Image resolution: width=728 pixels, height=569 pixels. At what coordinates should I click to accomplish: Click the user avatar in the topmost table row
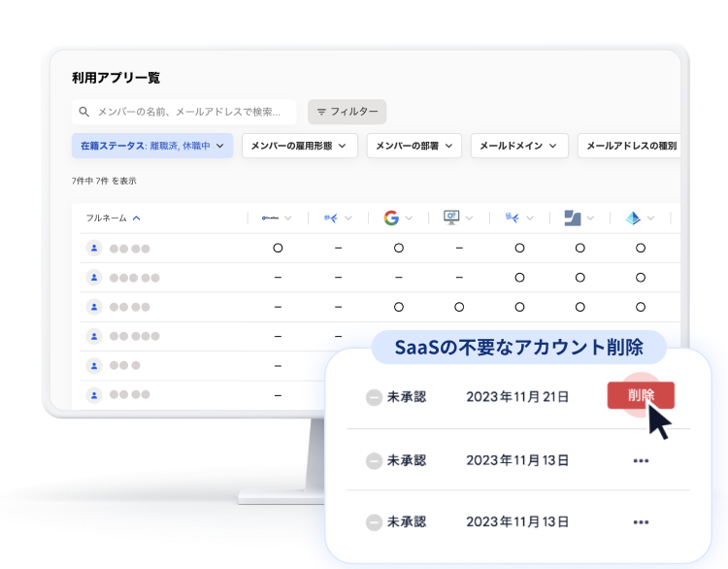click(94, 248)
